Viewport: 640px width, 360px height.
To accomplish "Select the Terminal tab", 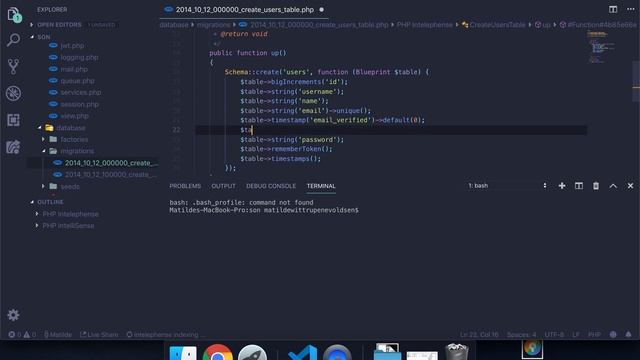I will pyautogui.click(x=321, y=186).
